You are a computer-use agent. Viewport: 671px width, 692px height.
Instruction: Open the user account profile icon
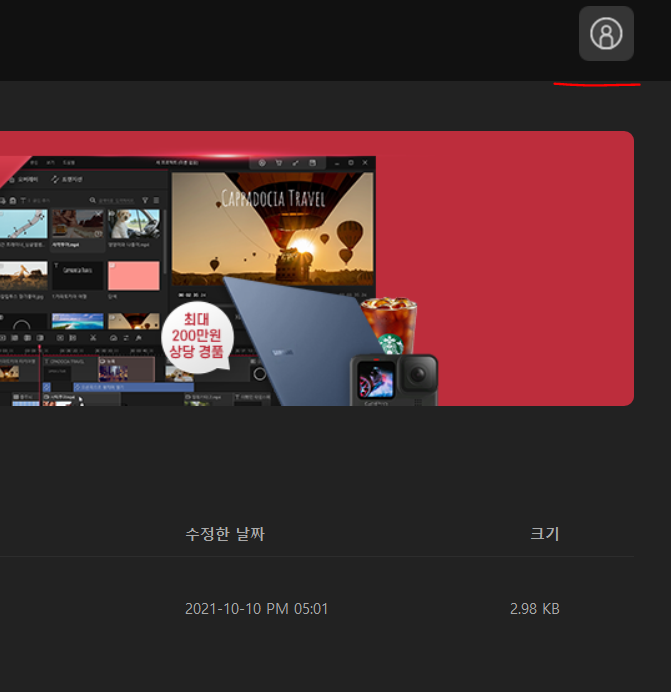pyautogui.click(x=606, y=34)
